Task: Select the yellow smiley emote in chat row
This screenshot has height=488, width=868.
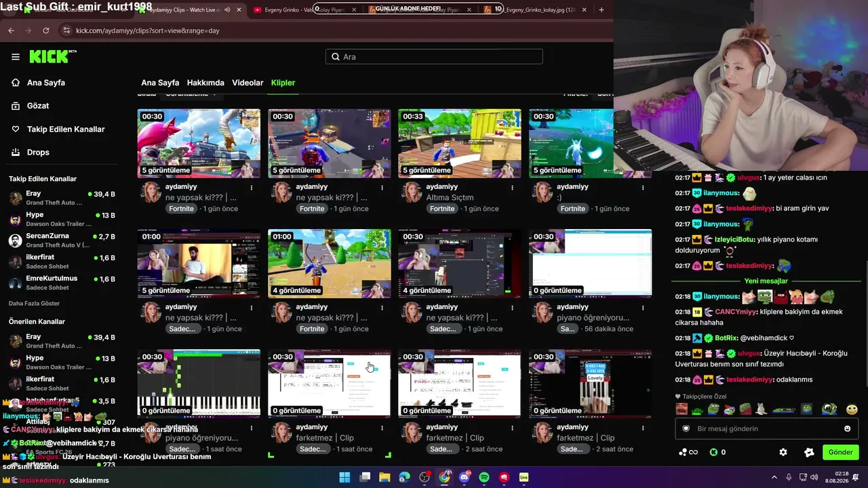Action: click(852, 409)
